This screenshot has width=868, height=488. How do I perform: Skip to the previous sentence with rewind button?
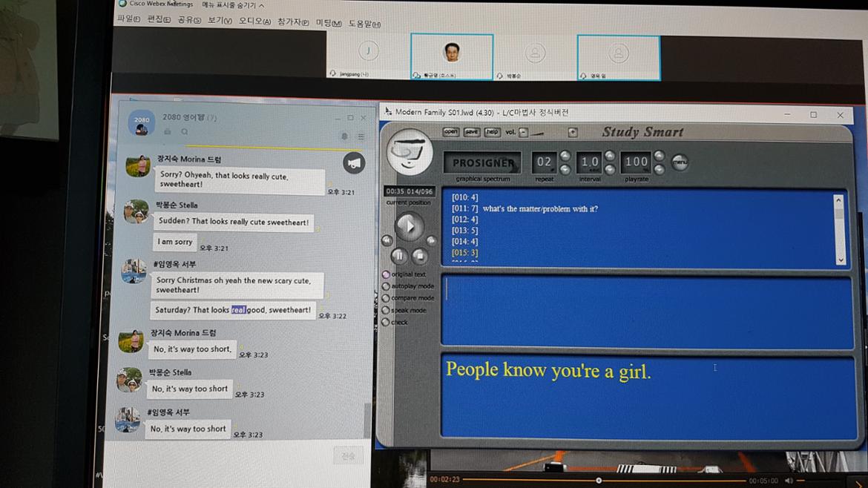pyautogui.click(x=387, y=240)
